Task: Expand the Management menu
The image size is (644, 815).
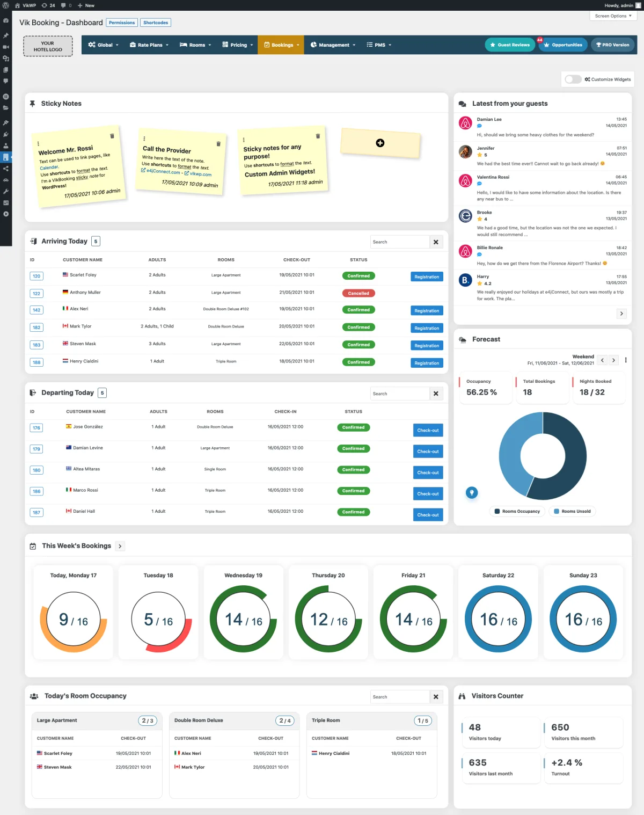Action: click(333, 45)
